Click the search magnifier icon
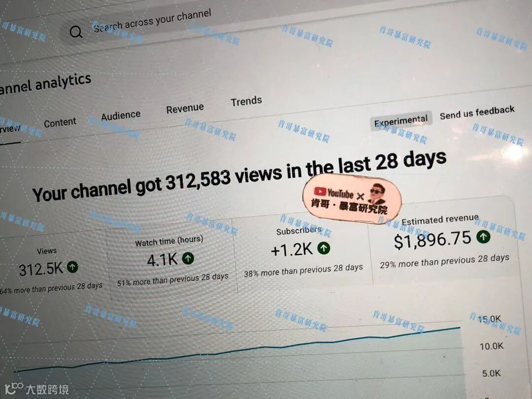 (76, 32)
